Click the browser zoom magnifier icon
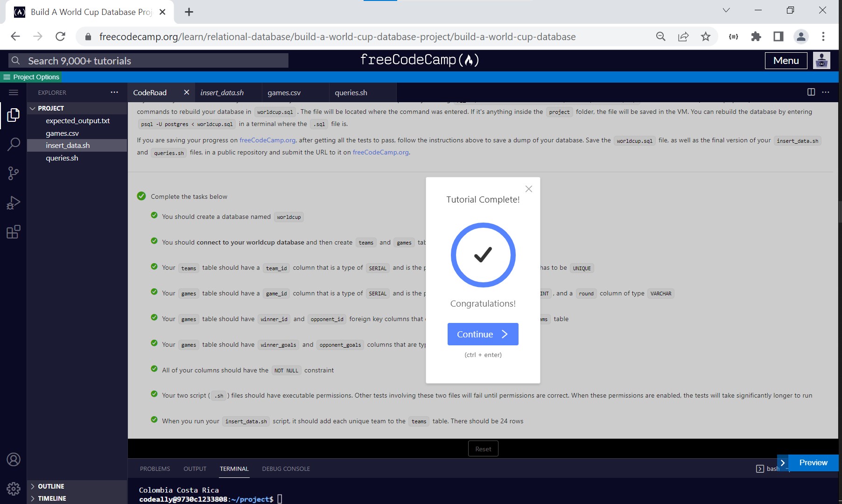Screen dimensions: 842x504 coord(660,36)
